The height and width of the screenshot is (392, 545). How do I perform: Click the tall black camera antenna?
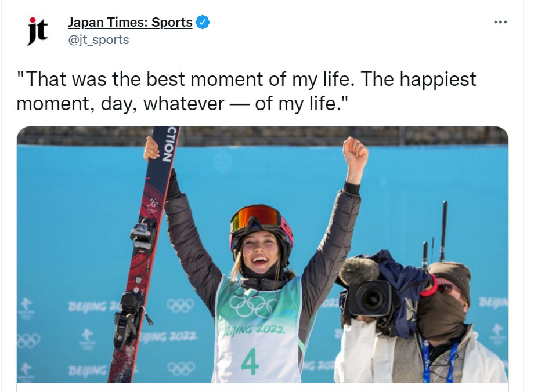[x=443, y=230]
